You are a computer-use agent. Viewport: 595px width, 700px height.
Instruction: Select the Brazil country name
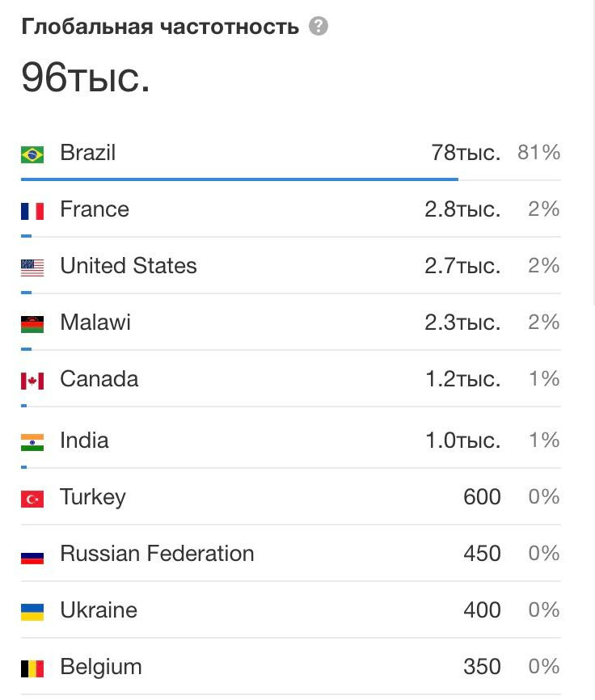click(88, 153)
